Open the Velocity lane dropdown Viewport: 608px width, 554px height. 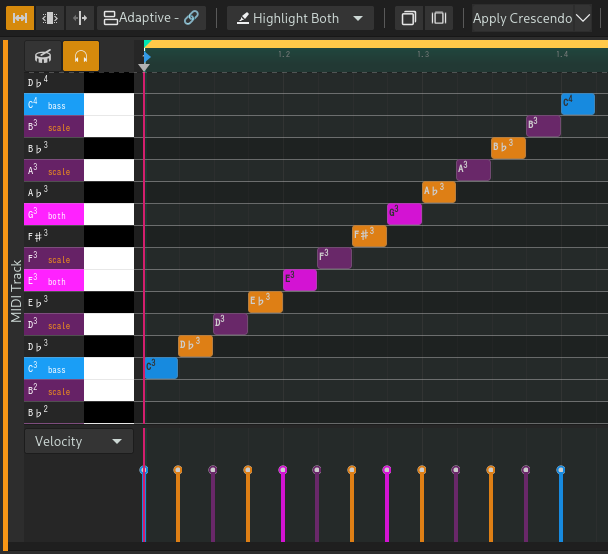[79, 441]
